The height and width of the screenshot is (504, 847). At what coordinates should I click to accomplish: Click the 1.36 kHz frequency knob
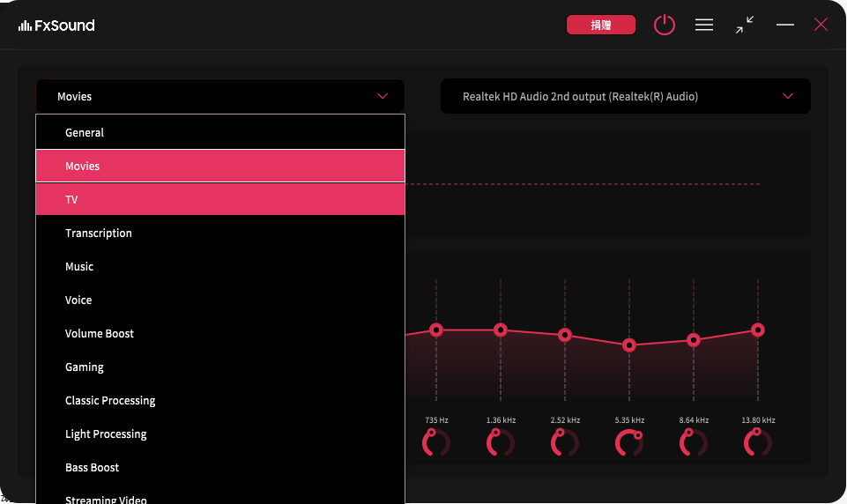(x=501, y=442)
